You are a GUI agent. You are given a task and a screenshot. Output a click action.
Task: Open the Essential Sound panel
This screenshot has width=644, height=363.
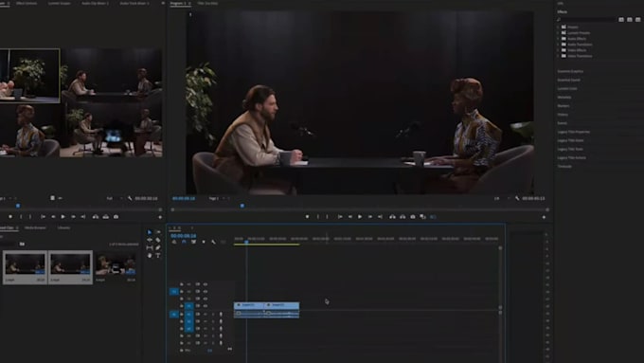click(x=569, y=80)
